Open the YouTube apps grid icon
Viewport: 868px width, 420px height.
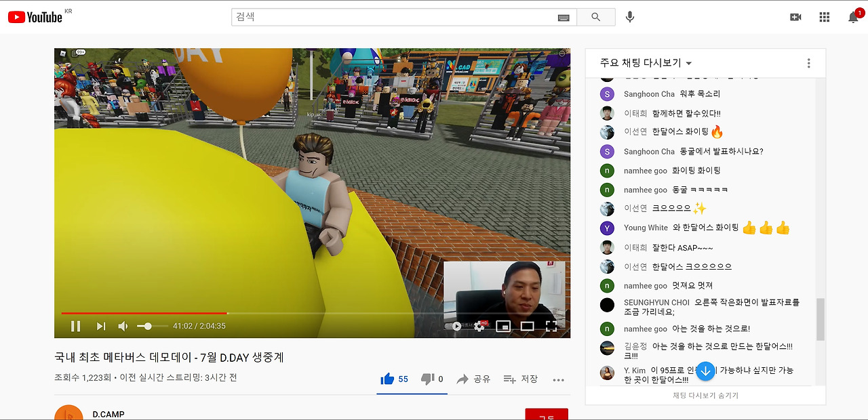(825, 17)
